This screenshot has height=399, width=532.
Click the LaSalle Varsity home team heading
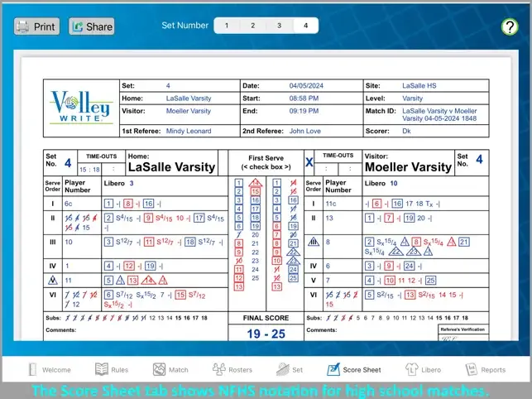[x=171, y=167]
